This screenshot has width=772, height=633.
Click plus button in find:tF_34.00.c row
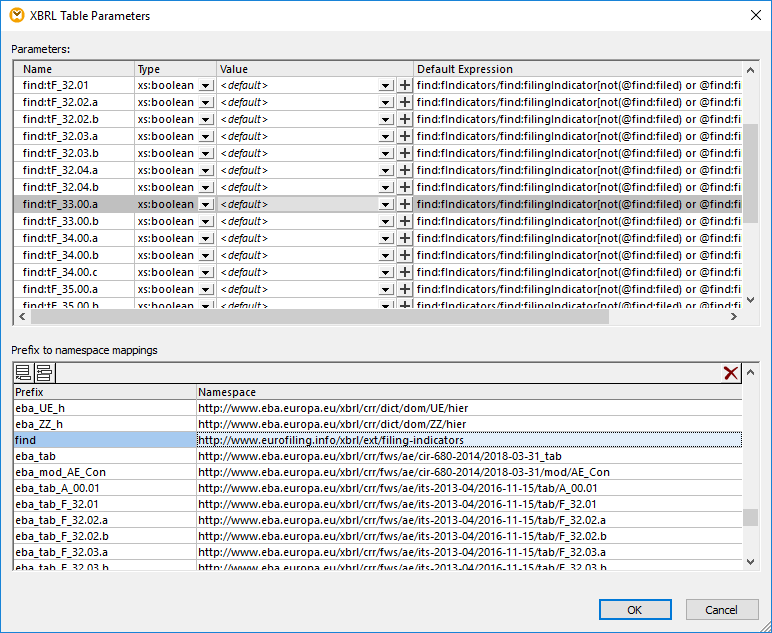point(405,272)
